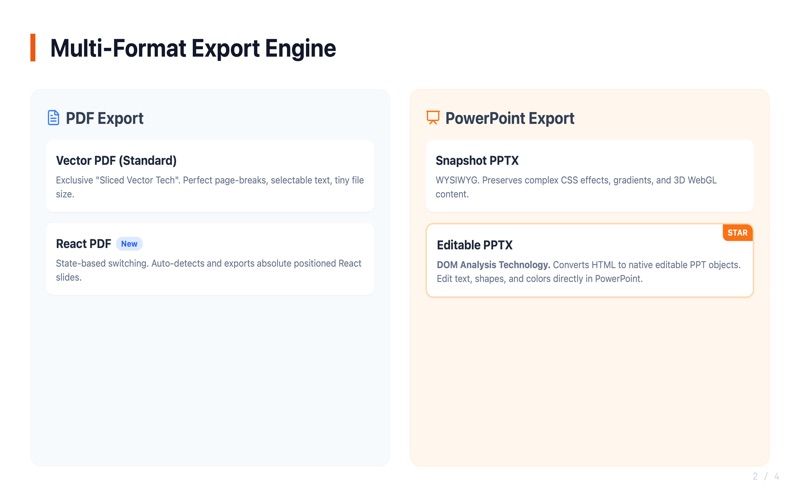Click the PowerPoint presentation screen icon

(x=433, y=118)
